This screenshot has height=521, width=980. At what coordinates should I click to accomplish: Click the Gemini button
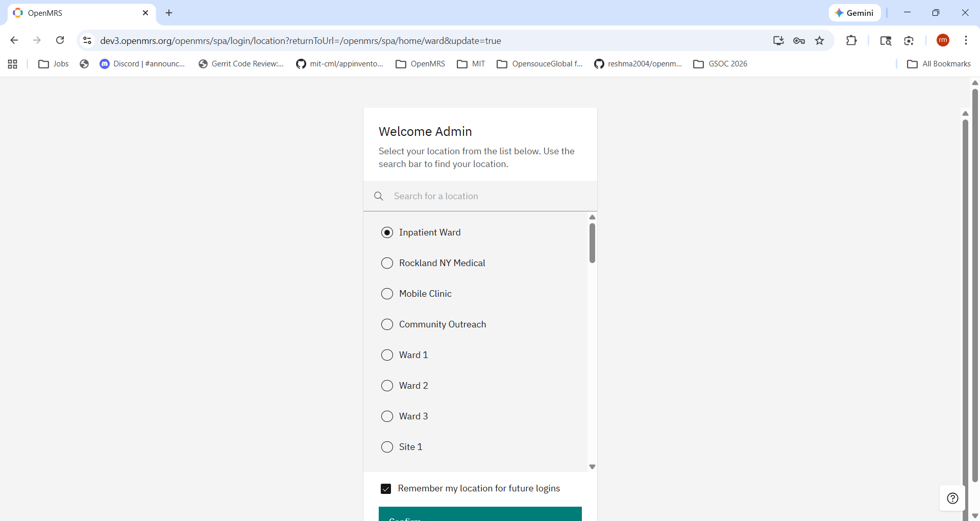(854, 13)
